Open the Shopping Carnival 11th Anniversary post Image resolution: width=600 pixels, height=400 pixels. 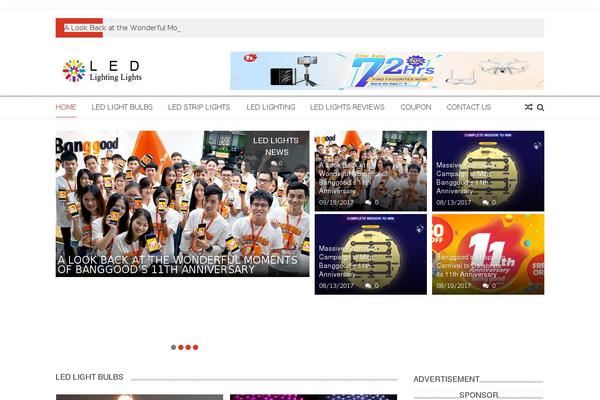coord(488,254)
